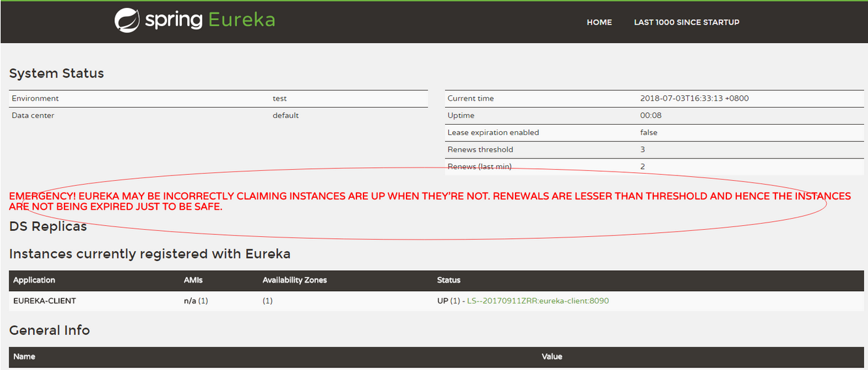Select the uptime value 00:08
The height and width of the screenshot is (370, 868).
click(x=651, y=116)
